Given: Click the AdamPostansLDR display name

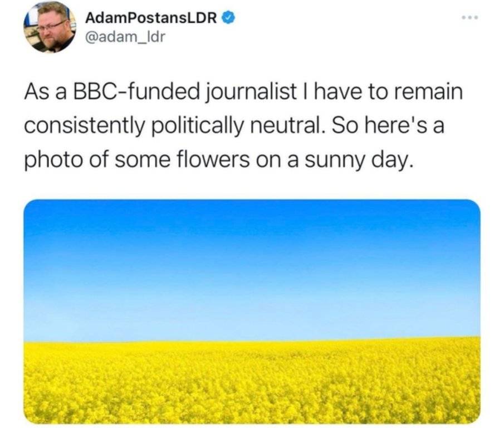Looking at the screenshot, I should pyautogui.click(x=150, y=18).
